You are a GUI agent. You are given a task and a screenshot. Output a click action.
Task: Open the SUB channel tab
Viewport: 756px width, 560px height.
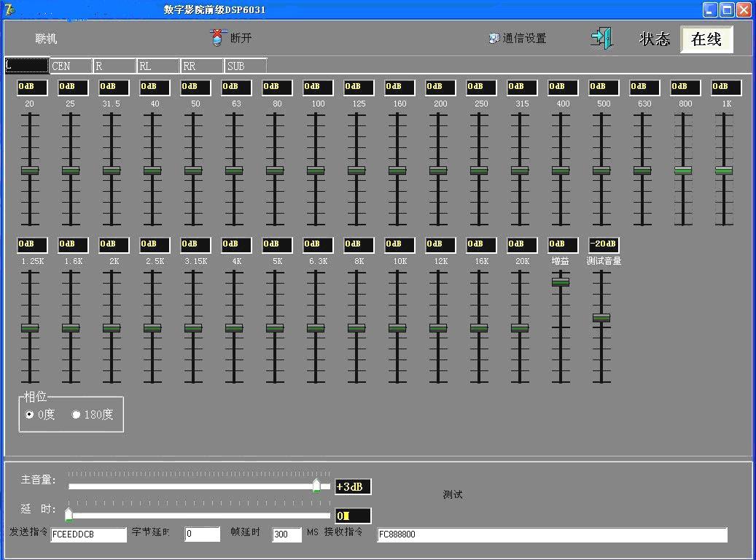(x=246, y=66)
